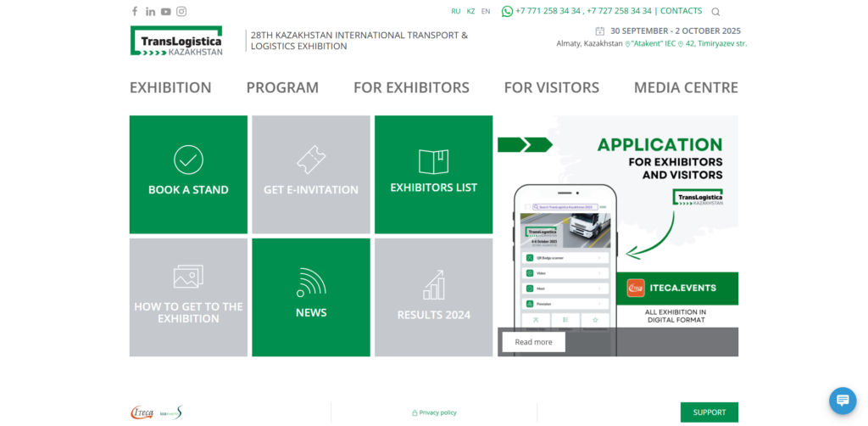
Task: Click the Iteca logo in footer
Action: click(142, 412)
